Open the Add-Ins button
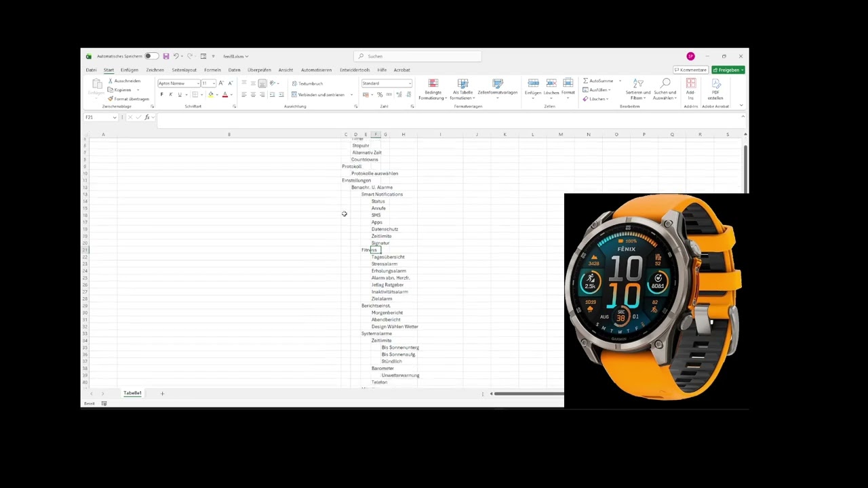 690,89
